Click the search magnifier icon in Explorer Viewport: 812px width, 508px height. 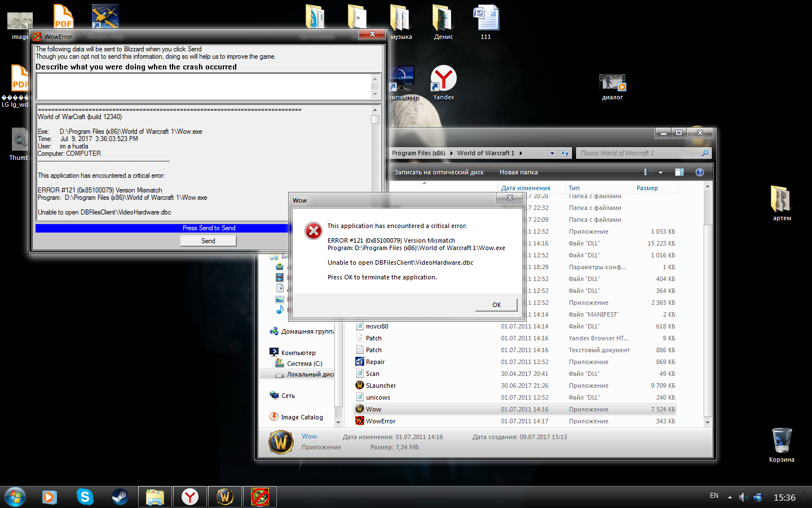coord(705,153)
